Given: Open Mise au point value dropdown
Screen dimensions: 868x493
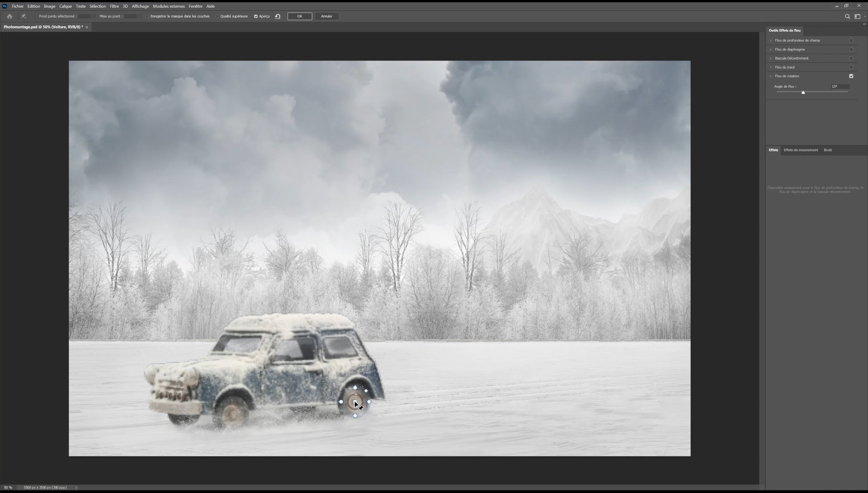Looking at the screenshot, I should point(140,16).
